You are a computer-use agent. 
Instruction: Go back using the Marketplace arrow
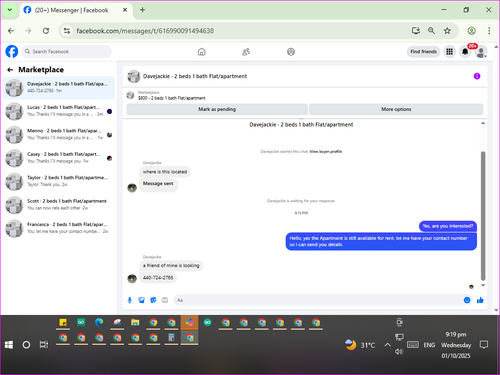[x=10, y=70]
